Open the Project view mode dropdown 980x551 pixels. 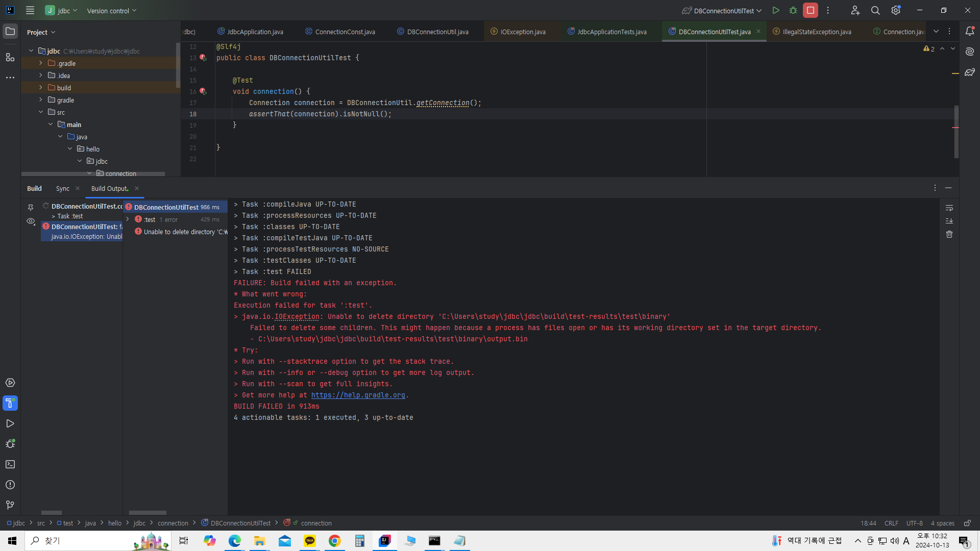(41, 32)
